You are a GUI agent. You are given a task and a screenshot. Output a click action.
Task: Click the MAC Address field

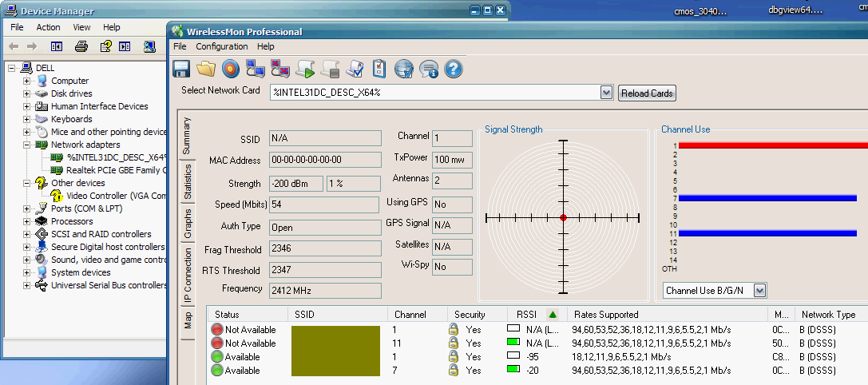[326, 160]
